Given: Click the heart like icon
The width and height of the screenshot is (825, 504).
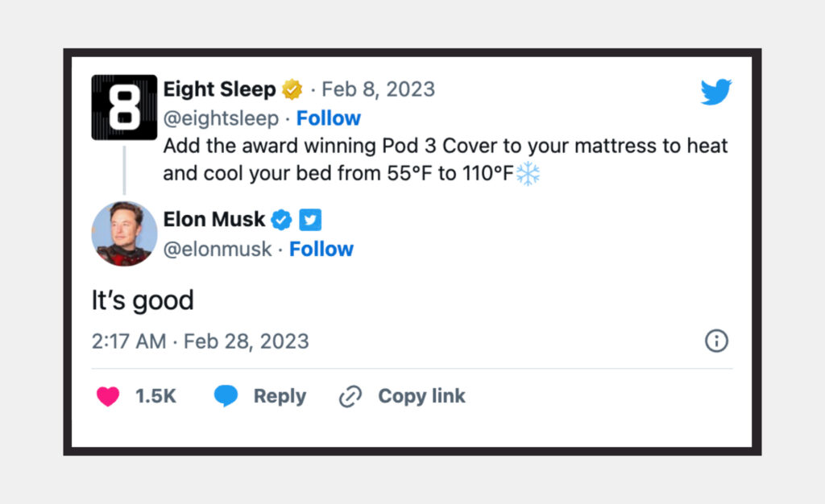Looking at the screenshot, I should coord(108,396).
